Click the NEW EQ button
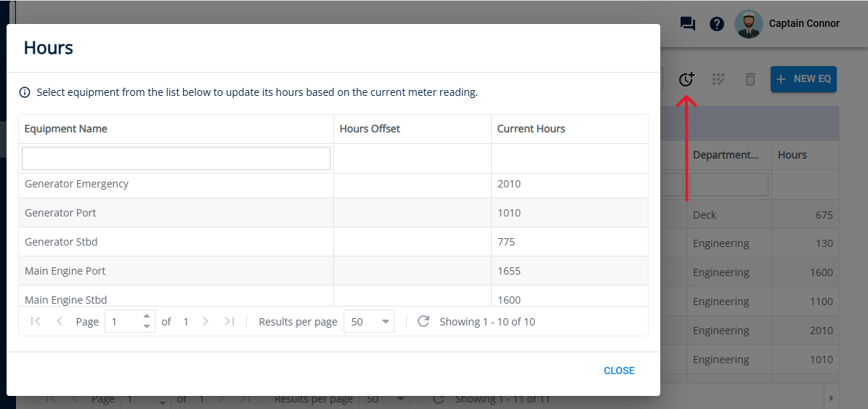Image resolution: width=868 pixels, height=409 pixels. coord(803,79)
